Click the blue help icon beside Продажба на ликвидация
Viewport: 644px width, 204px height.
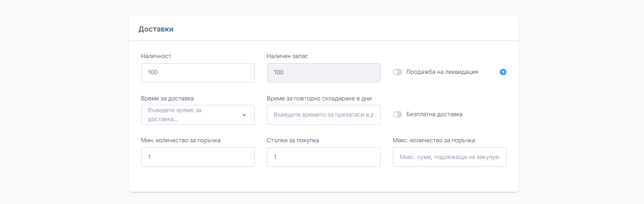[x=503, y=72]
